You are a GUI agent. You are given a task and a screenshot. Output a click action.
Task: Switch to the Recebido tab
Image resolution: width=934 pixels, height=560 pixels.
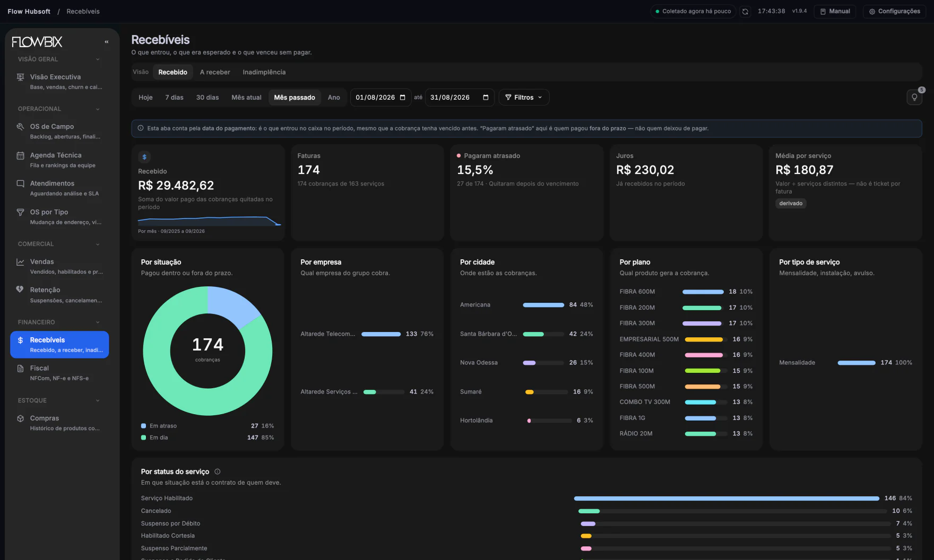[x=172, y=72]
